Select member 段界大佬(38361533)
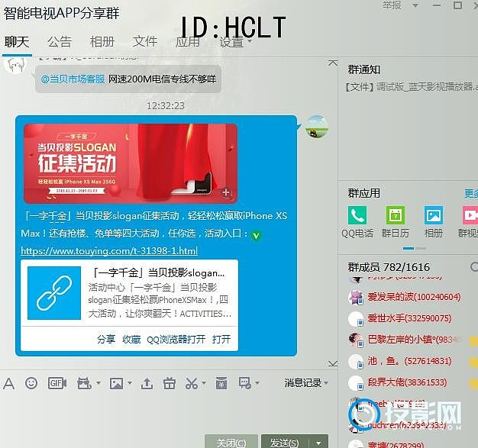This screenshot has width=478, height=448. point(397,382)
